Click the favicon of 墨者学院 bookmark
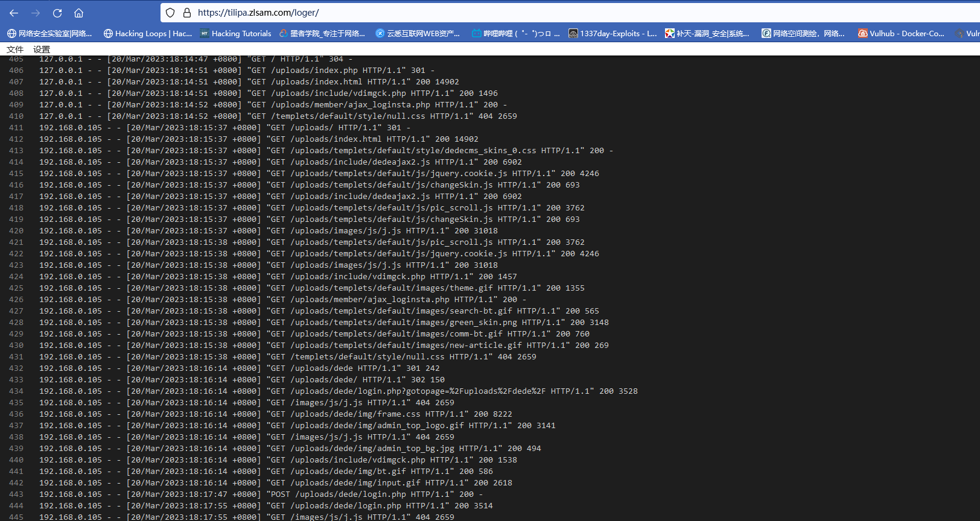This screenshot has height=521, width=980. pos(283,34)
